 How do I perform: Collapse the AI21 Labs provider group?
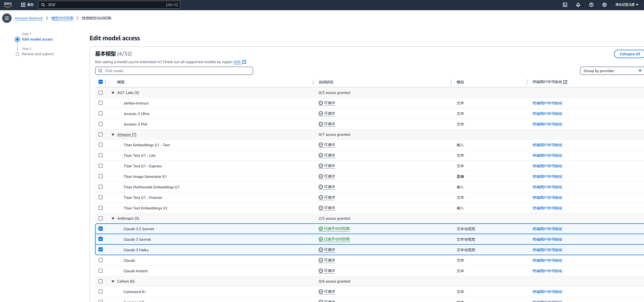click(113, 93)
